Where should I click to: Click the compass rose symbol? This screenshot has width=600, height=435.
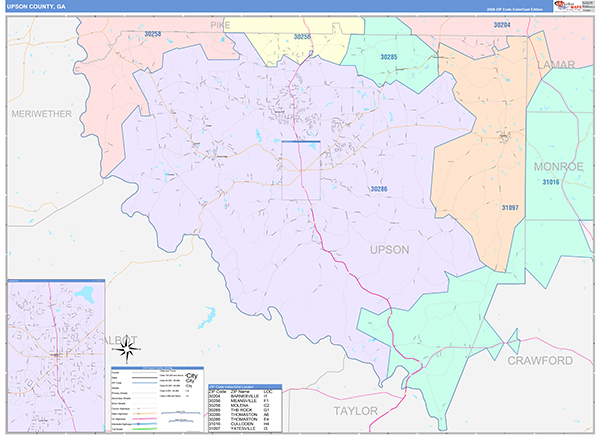pos(127,349)
